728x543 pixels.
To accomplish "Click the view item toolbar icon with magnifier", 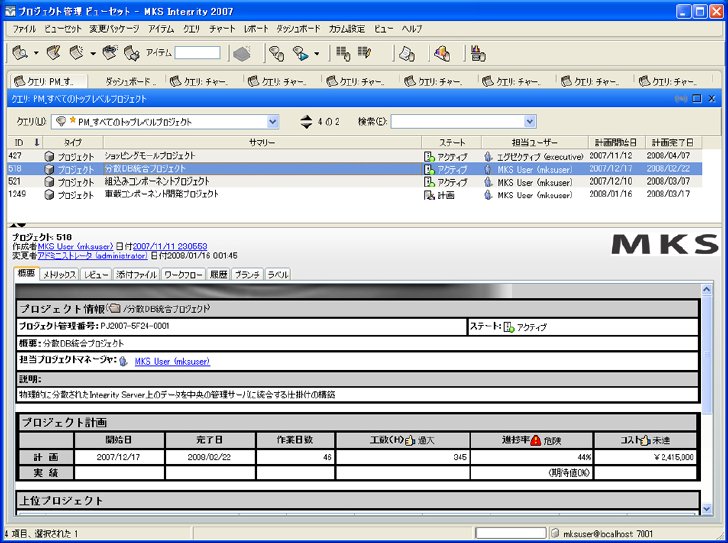I will click(20, 53).
